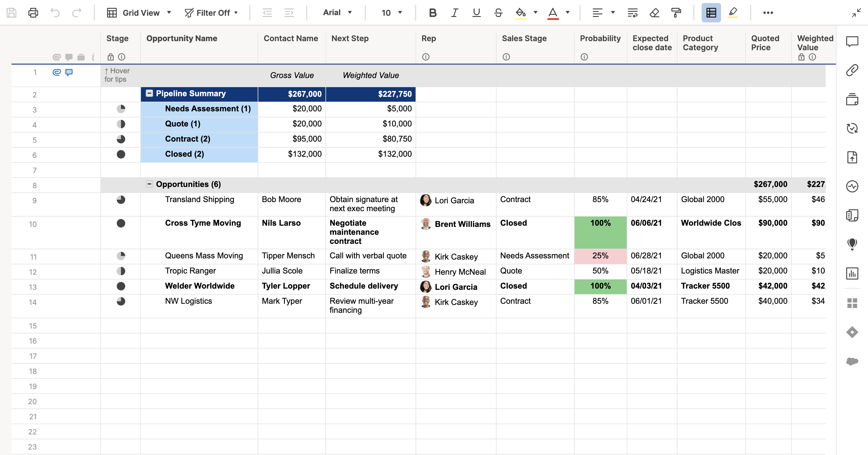The height and width of the screenshot is (455, 868).
Task: Collapse the Pipeline Summary section
Action: pos(149,93)
